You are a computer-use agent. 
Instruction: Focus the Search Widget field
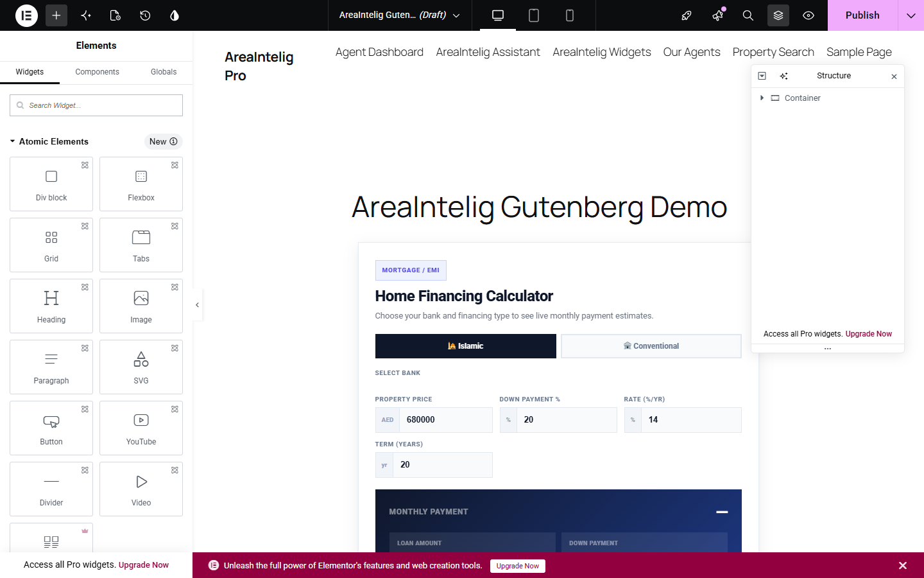96,105
